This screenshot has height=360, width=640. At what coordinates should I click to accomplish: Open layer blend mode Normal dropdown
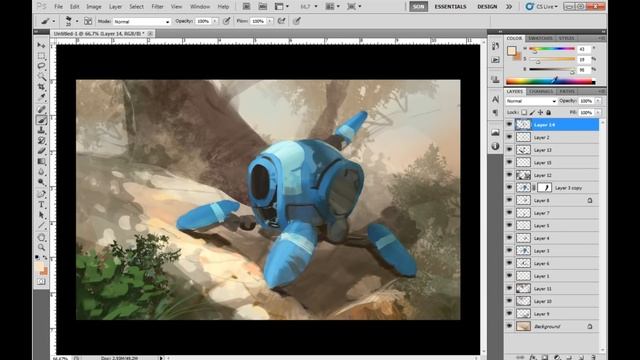coord(531,101)
